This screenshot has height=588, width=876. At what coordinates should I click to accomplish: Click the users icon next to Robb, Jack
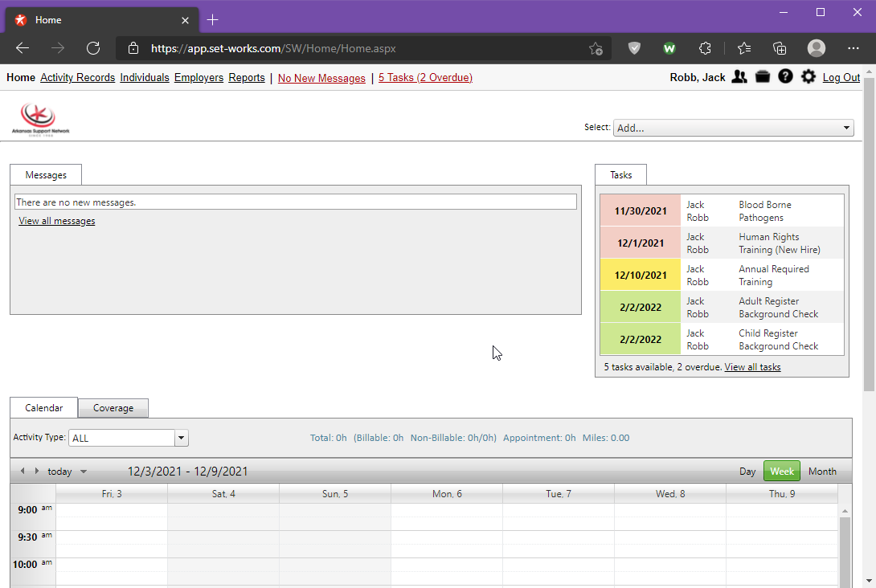tap(739, 77)
